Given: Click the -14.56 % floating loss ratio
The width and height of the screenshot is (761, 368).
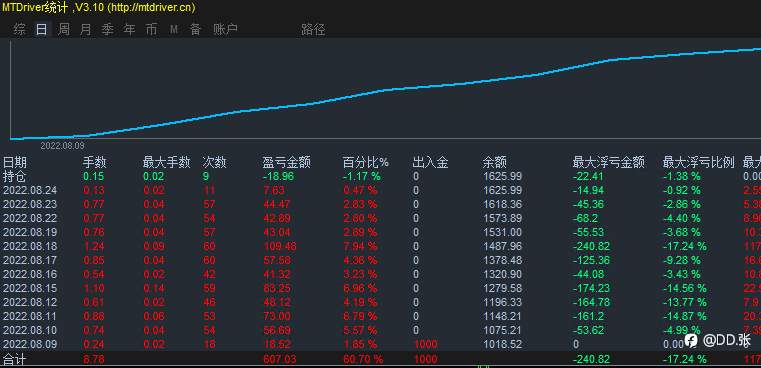Looking at the screenshot, I should [x=685, y=288].
